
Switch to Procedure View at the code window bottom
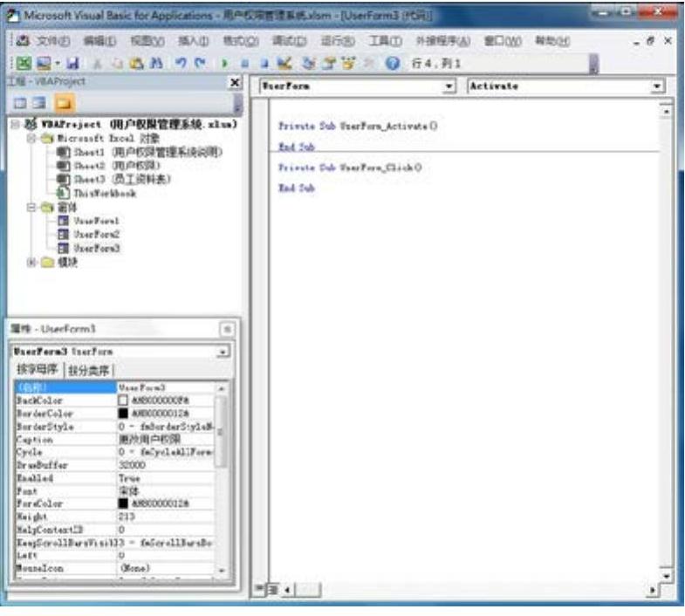coord(259,590)
